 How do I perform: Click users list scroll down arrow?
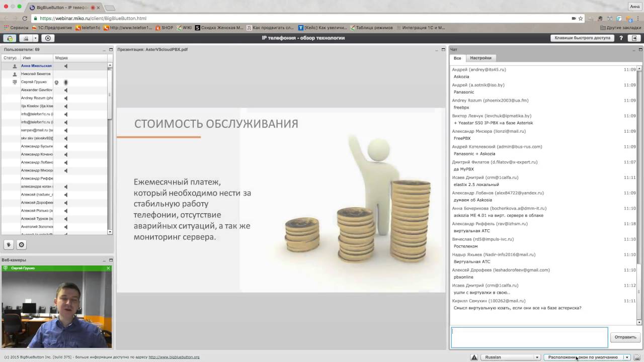(110, 232)
